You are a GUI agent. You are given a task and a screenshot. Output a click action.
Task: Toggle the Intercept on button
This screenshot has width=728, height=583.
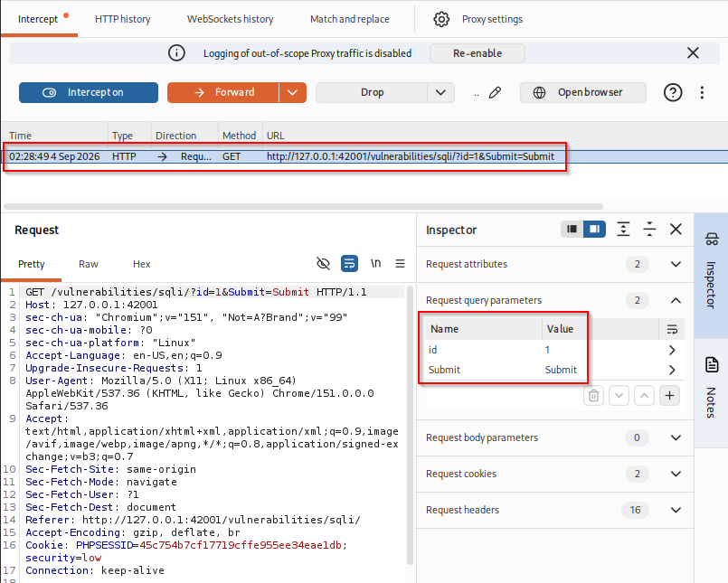(x=89, y=92)
